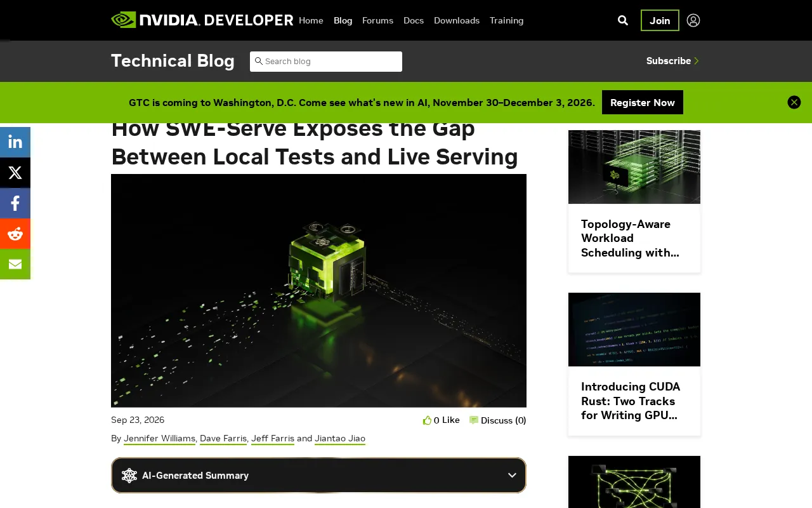Dismiss the GTC announcement banner
The width and height of the screenshot is (812, 508).
(x=794, y=102)
